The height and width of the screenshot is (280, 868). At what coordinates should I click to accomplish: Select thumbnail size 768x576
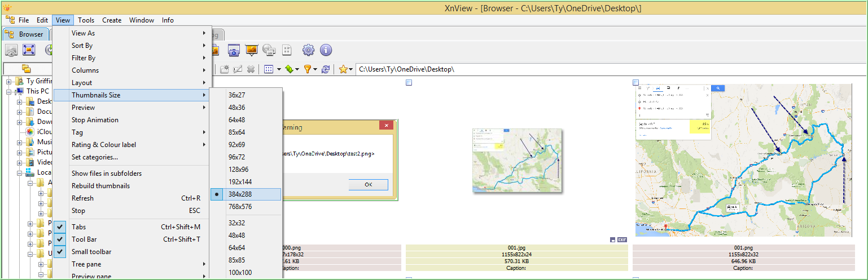pyautogui.click(x=246, y=207)
